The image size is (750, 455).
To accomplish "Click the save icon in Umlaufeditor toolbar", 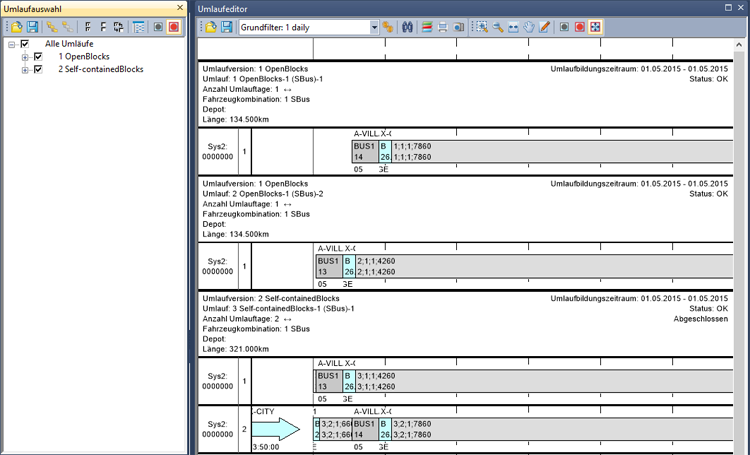I will 226,28.
